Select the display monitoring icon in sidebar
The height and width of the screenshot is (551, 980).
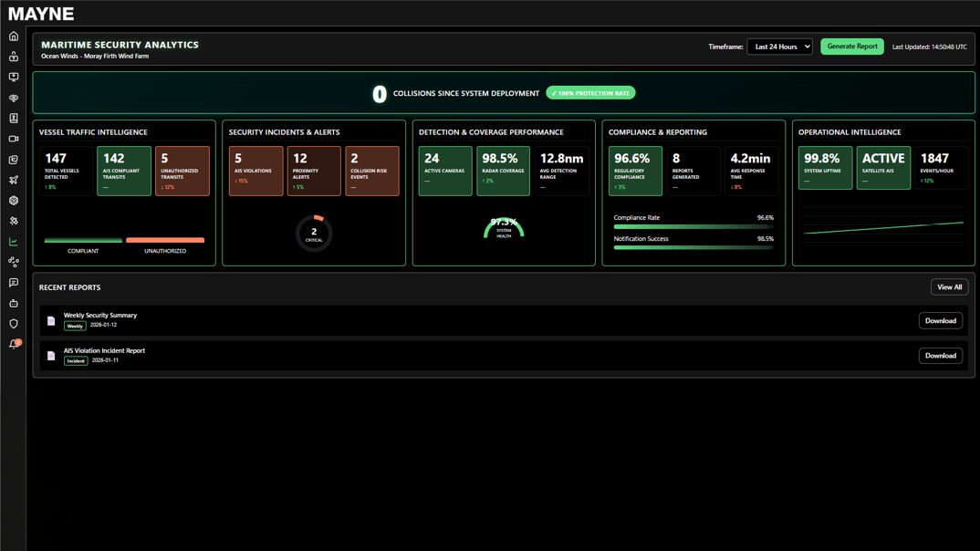point(13,77)
